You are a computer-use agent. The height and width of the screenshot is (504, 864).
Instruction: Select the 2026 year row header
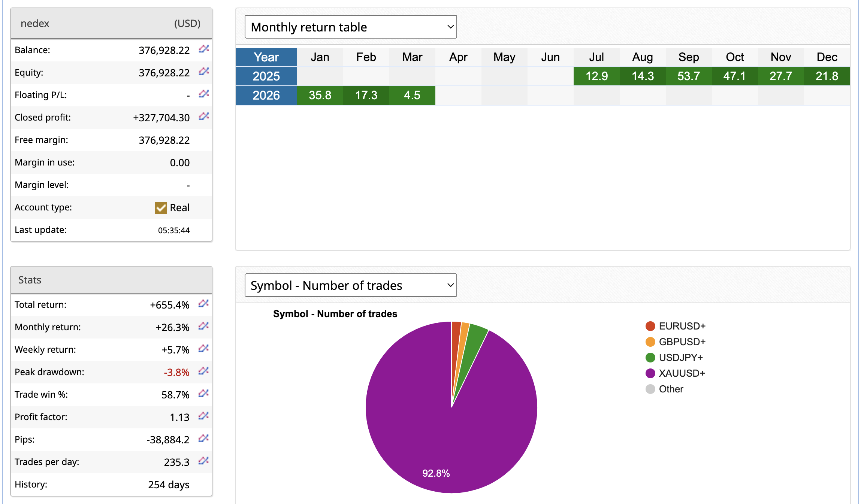click(266, 95)
